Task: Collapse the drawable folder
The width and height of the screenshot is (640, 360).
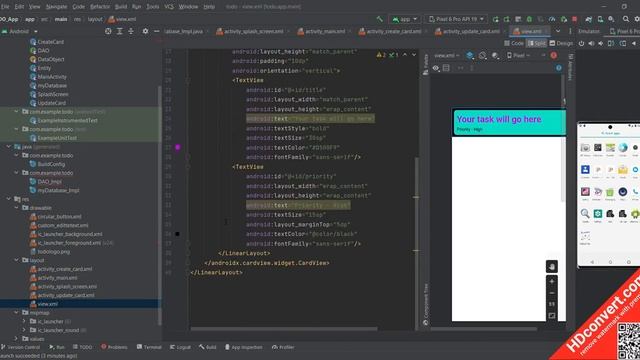Action: [x=16, y=208]
